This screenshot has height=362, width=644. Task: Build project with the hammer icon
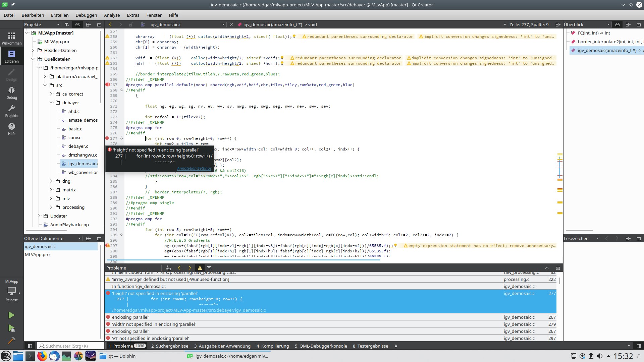[x=11, y=340]
